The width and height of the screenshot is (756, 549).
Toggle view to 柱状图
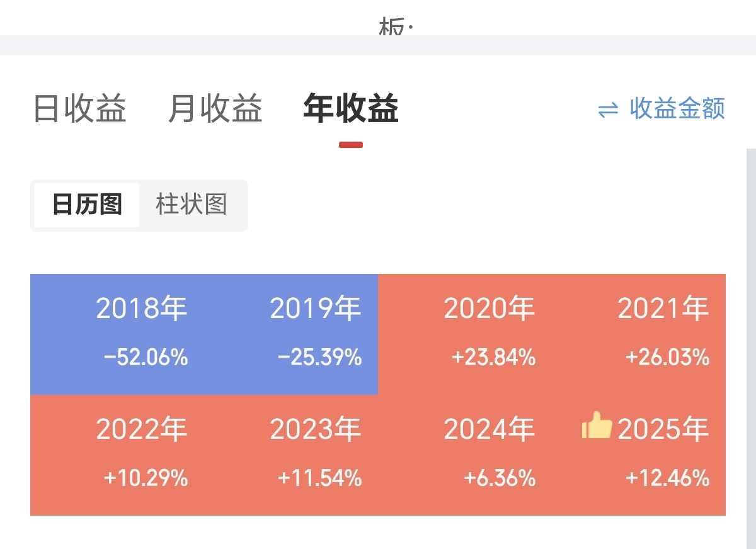point(192,205)
